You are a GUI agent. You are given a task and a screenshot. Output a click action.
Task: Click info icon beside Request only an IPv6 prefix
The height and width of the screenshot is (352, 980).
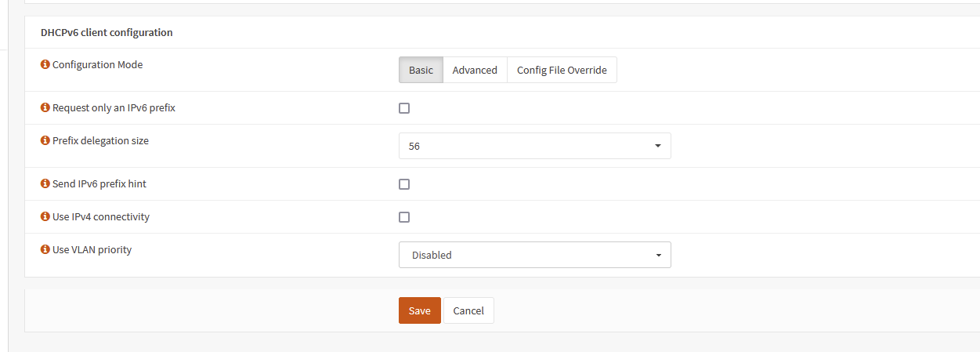45,108
